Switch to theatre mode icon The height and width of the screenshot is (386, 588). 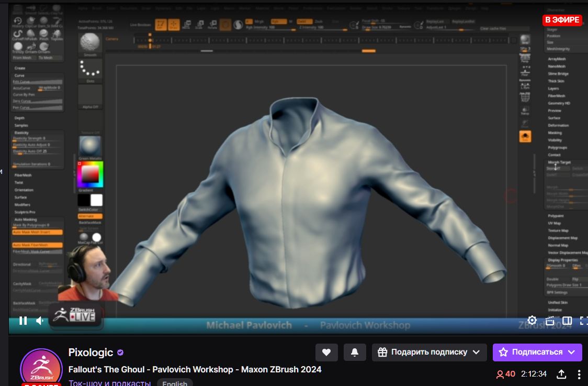pyautogui.click(x=567, y=321)
